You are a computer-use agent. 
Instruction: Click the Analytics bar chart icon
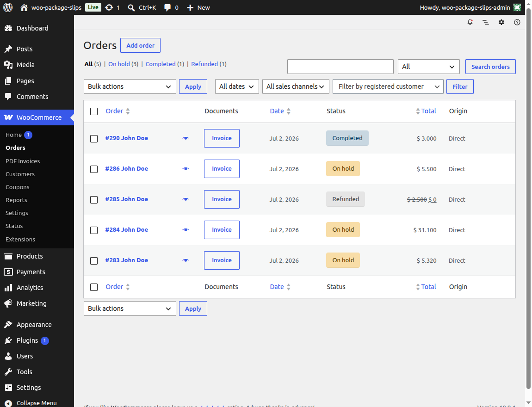8,288
